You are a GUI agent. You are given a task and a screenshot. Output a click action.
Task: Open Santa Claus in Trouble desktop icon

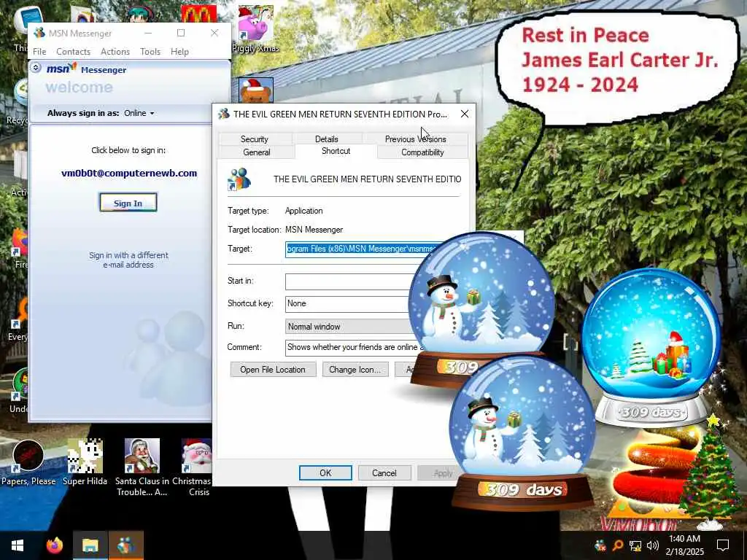tap(142, 467)
